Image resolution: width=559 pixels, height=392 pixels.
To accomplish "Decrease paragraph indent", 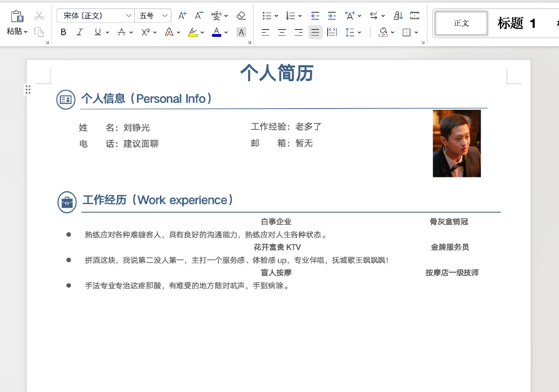I will click(x=315, y=16).
